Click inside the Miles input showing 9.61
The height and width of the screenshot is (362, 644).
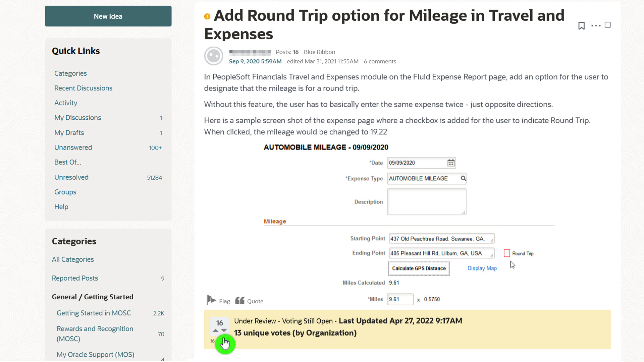coord(400,299)
